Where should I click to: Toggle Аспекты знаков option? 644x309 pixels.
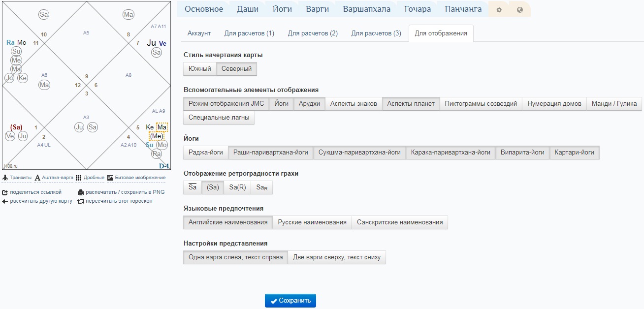(354, 104)
